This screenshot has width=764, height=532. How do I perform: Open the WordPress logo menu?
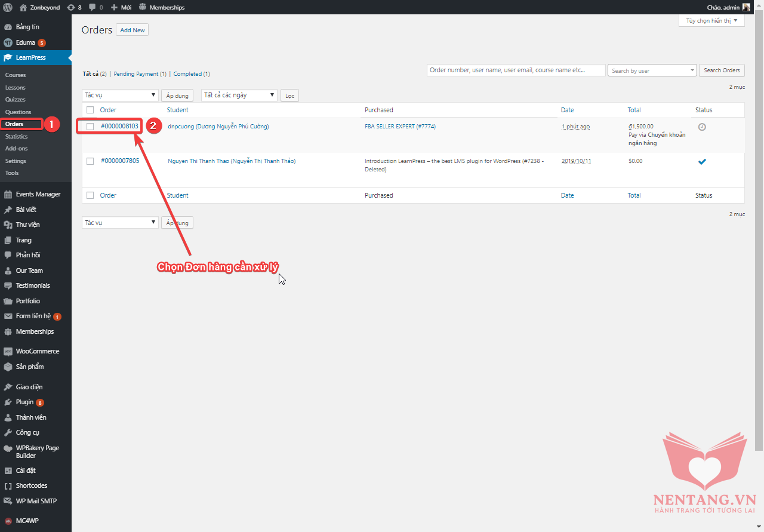(8, 7)
